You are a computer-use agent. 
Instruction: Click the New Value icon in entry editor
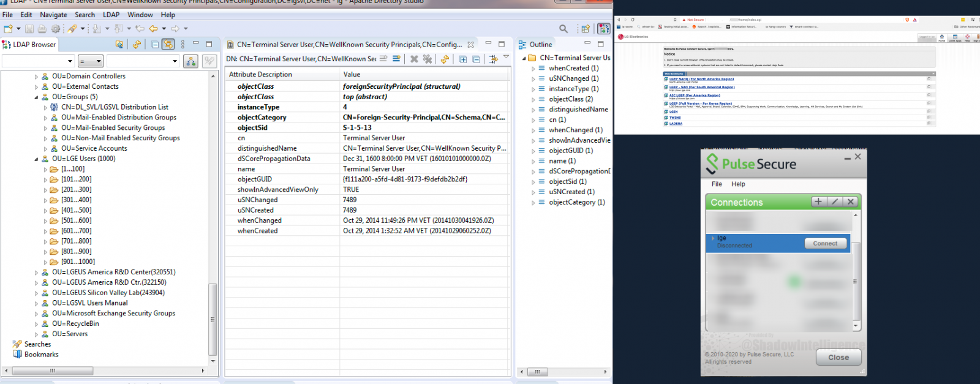point(396,59)
